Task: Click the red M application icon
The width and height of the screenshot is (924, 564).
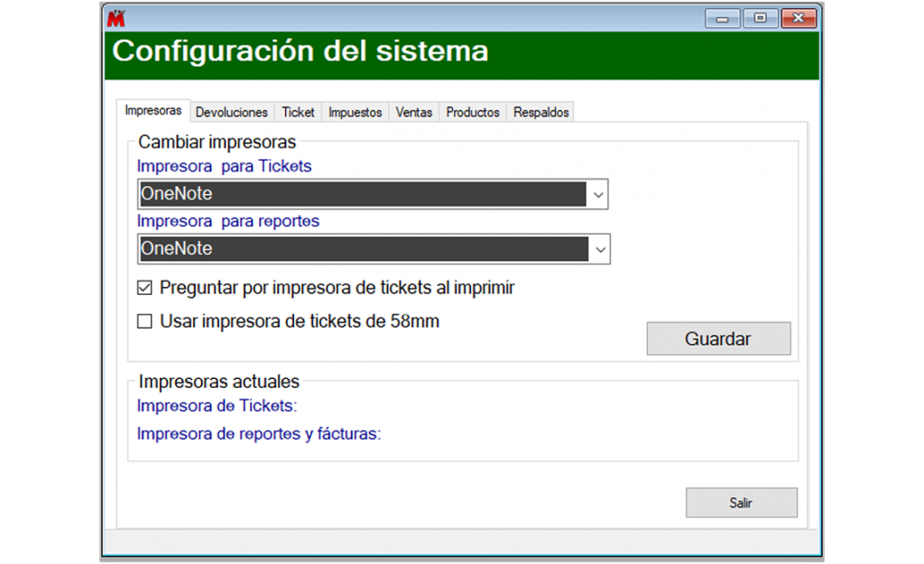Action: [x=116, y=18]
